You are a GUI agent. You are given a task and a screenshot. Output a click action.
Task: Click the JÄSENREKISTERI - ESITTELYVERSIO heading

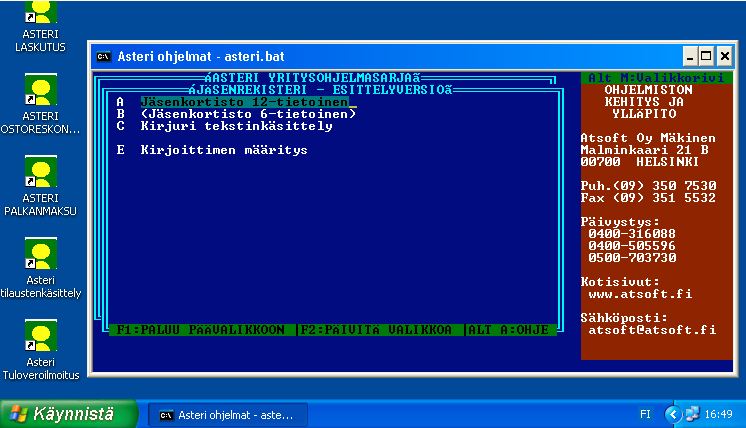tap(321, 90)
